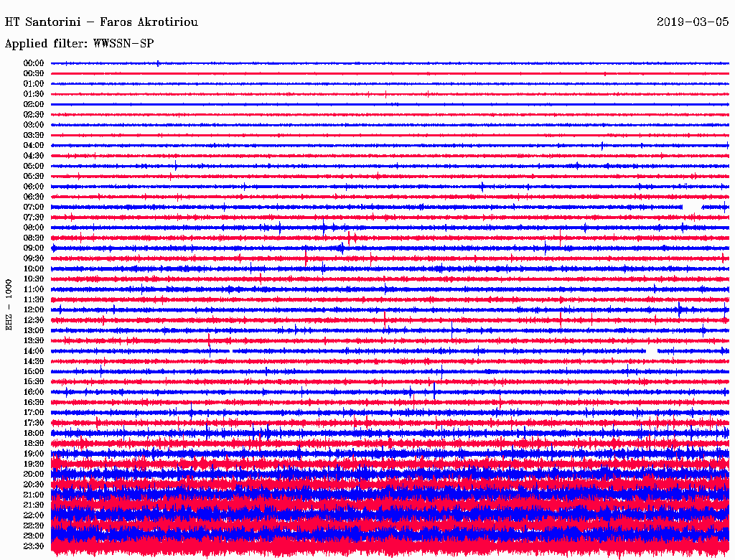Select the 10:00 time label
Viewport: 735px width, 560px height.
34,269
